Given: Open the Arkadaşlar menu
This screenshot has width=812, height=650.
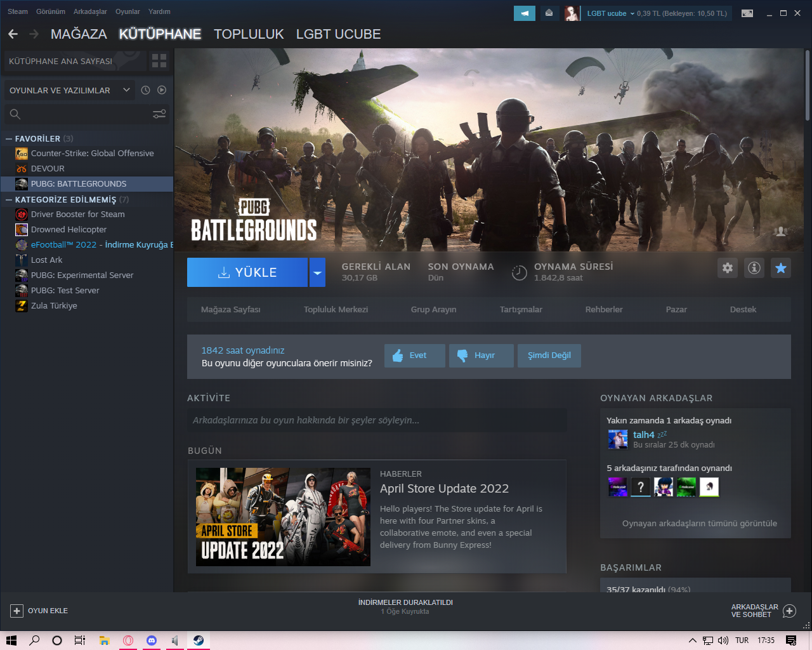Looking at the screenshot, I should coord(90,11).
